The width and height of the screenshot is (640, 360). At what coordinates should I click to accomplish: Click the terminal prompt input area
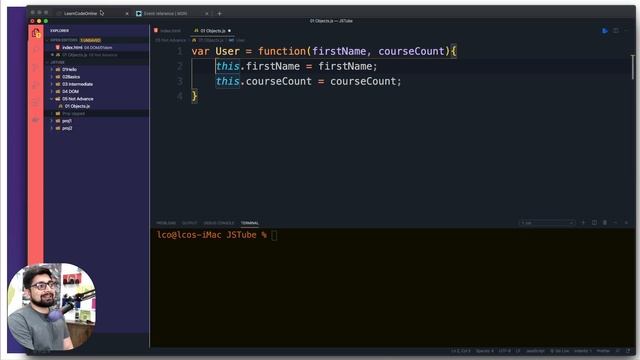tap(274, 235)
